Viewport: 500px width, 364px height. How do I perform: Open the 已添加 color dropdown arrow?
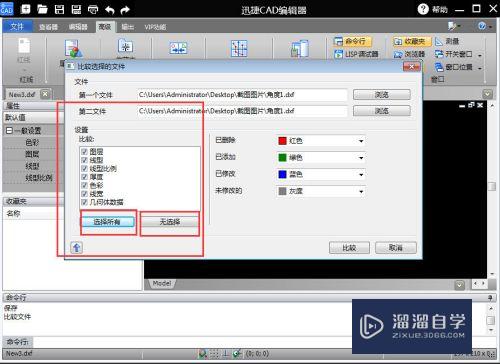coord(361,158)
